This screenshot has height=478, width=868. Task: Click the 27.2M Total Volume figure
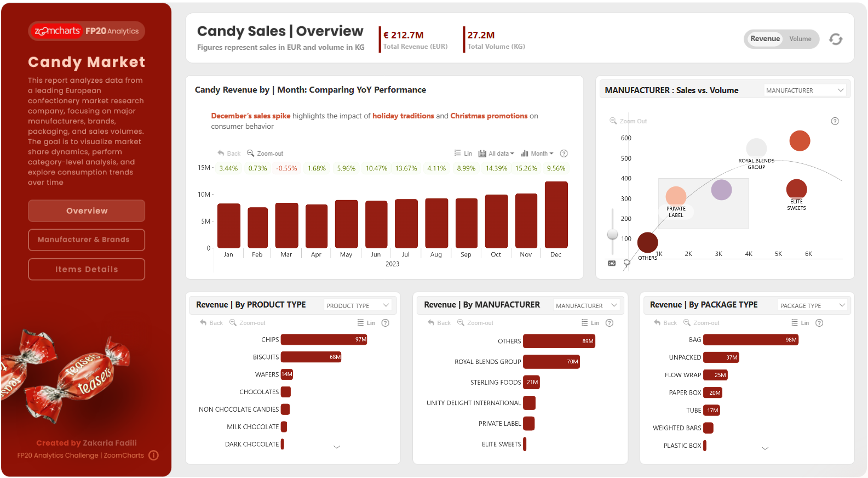click(x=481, y=35)
